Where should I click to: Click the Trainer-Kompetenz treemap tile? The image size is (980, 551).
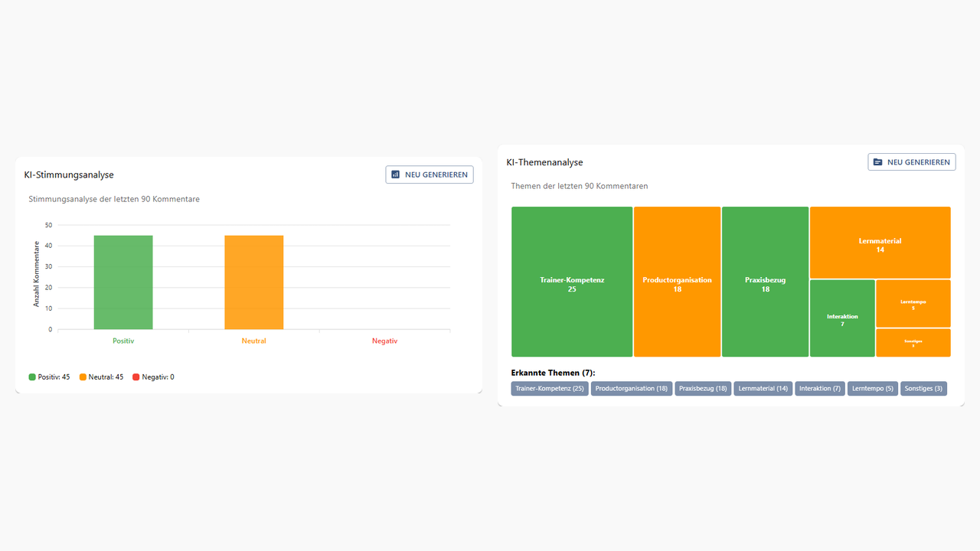tap(572, 282)
